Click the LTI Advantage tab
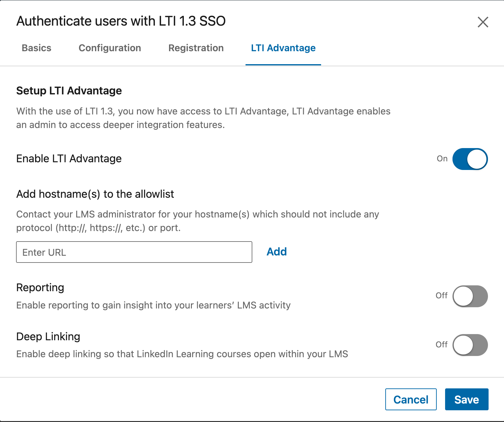 (x=283, y=48)
